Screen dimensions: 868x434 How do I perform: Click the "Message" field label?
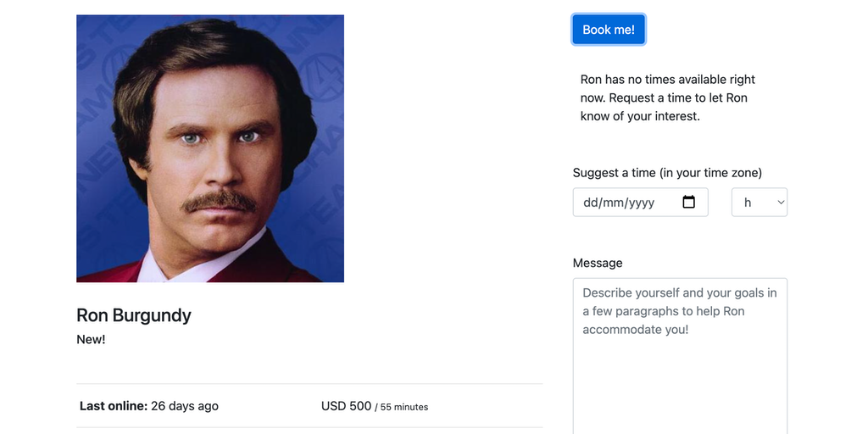pos(598,263)
